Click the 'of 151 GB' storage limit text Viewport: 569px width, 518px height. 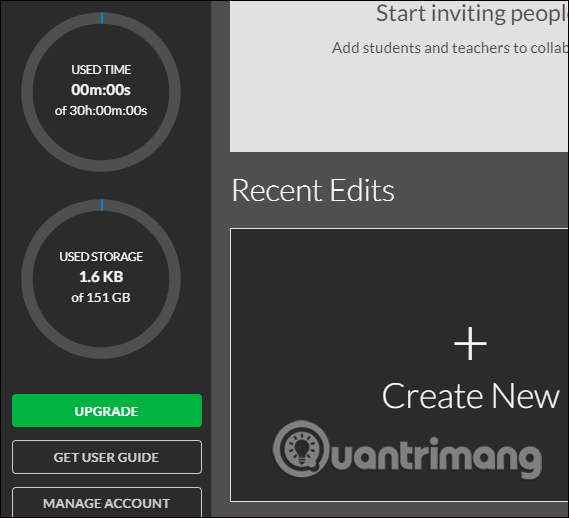click(101, 298)
